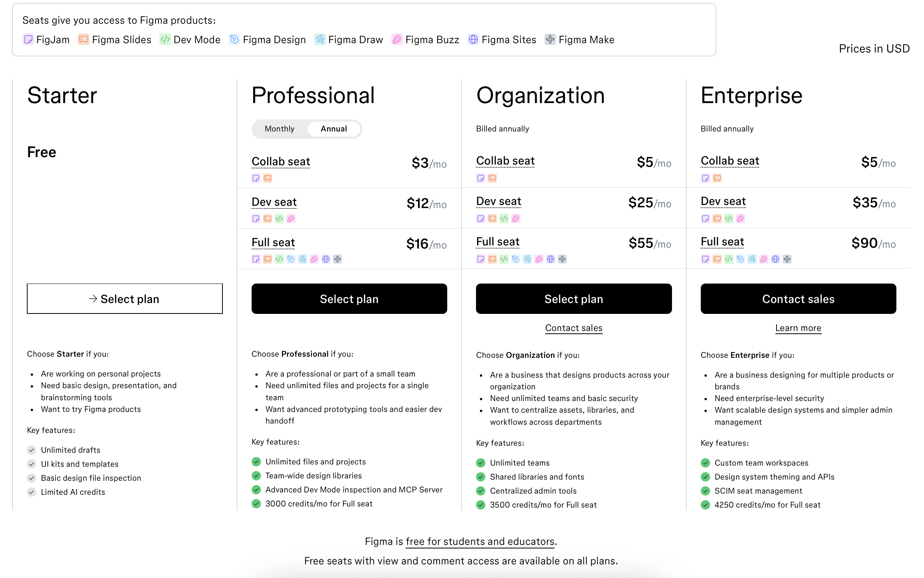Click Full seat label under Enterprise
924x578 pixels.
click(722, 242)
